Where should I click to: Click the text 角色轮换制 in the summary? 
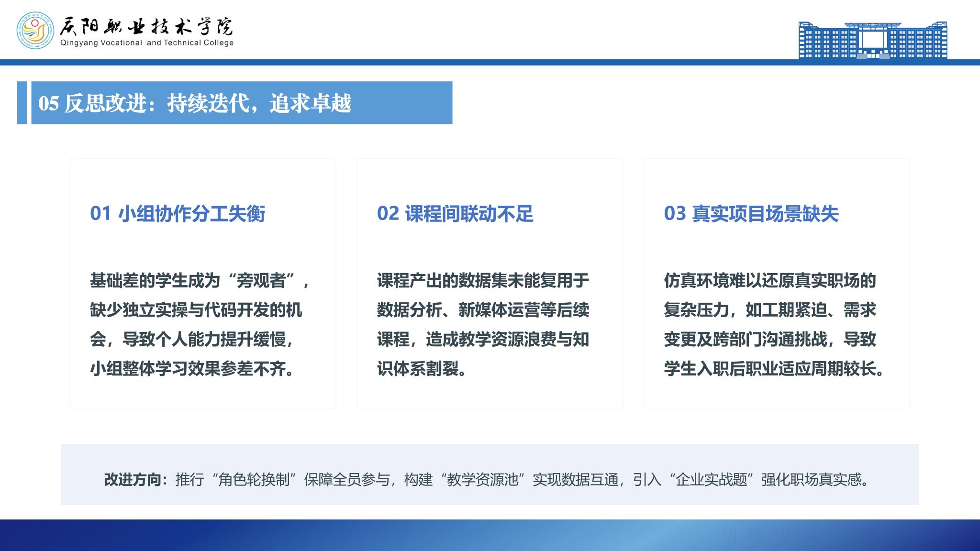254,479
